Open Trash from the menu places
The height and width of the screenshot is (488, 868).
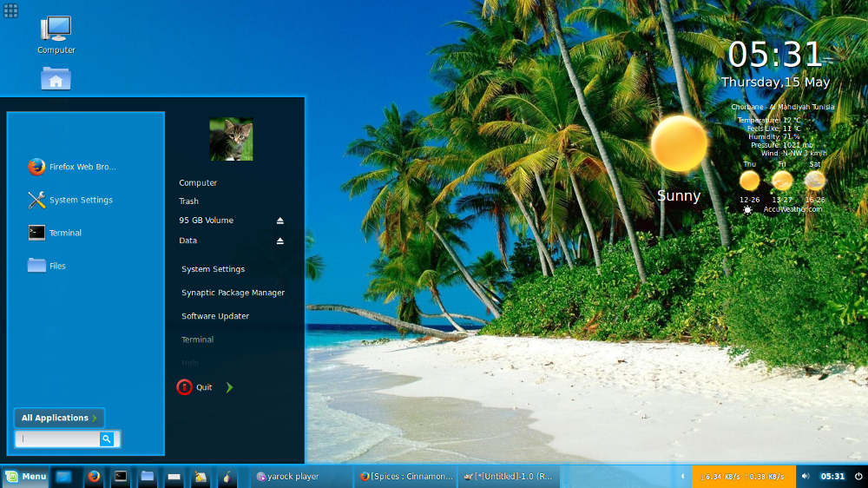click(188, 201)
